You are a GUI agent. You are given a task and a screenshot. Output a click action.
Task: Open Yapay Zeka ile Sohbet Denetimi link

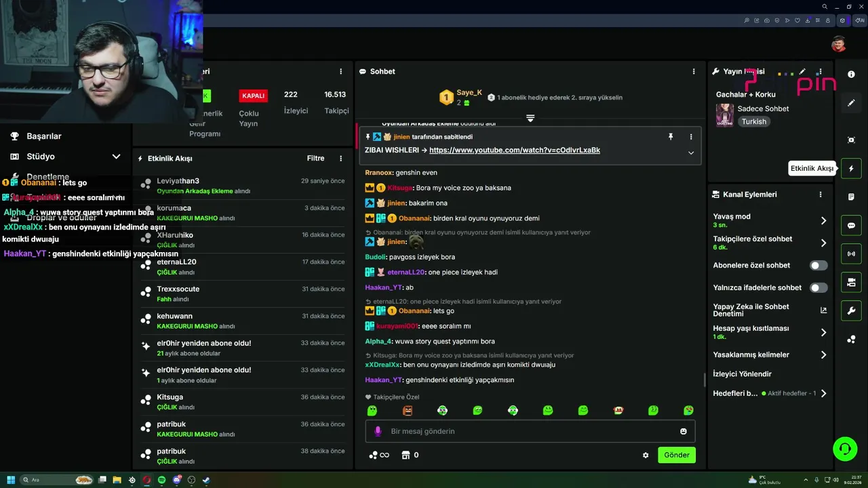[770, 310]
